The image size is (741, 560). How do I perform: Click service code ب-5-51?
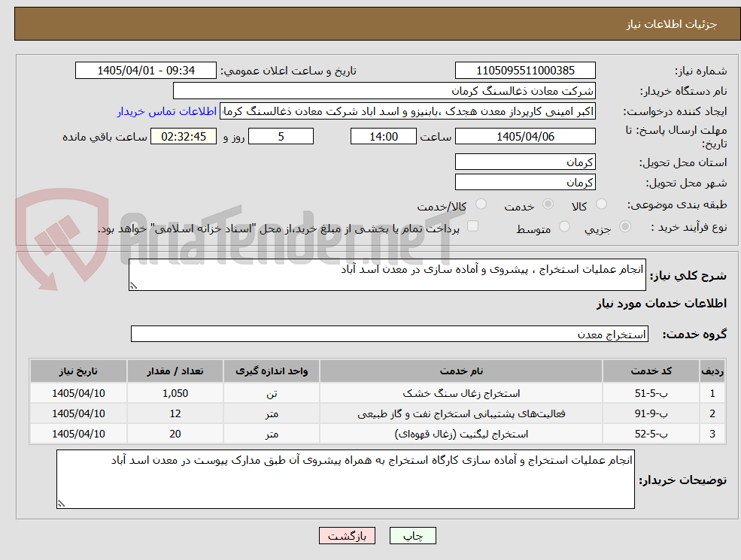651,393
